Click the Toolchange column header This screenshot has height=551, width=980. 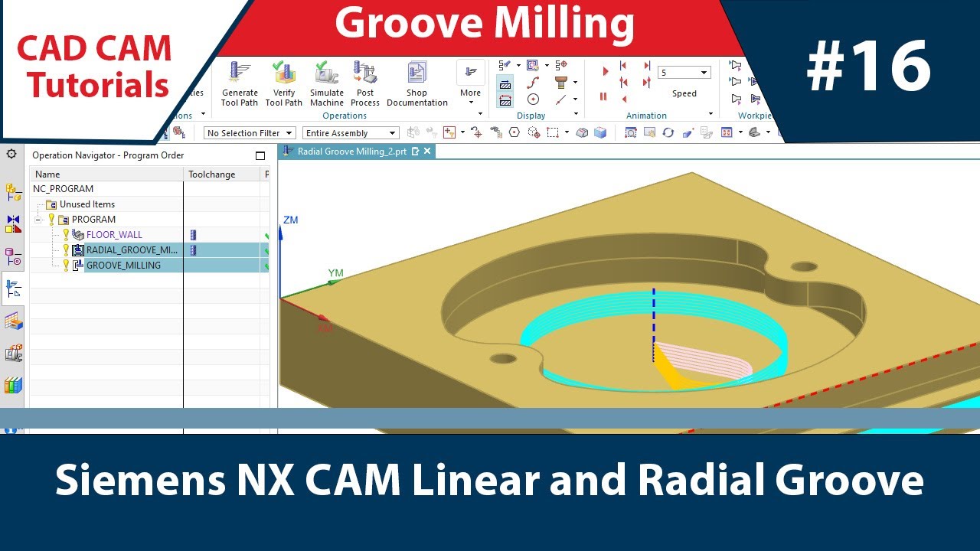(223, 174)
